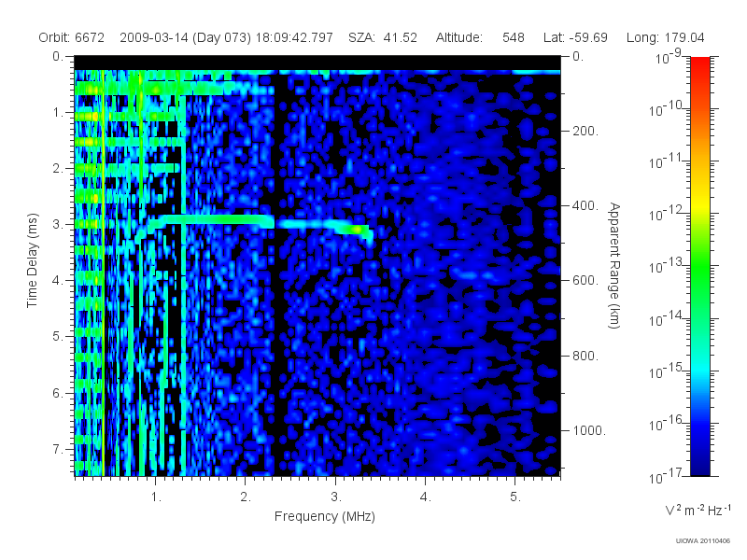The width and height of the screenshot is (747, 560).
Task: Click apparent range tick label '400.'
Action: [585, 205]
